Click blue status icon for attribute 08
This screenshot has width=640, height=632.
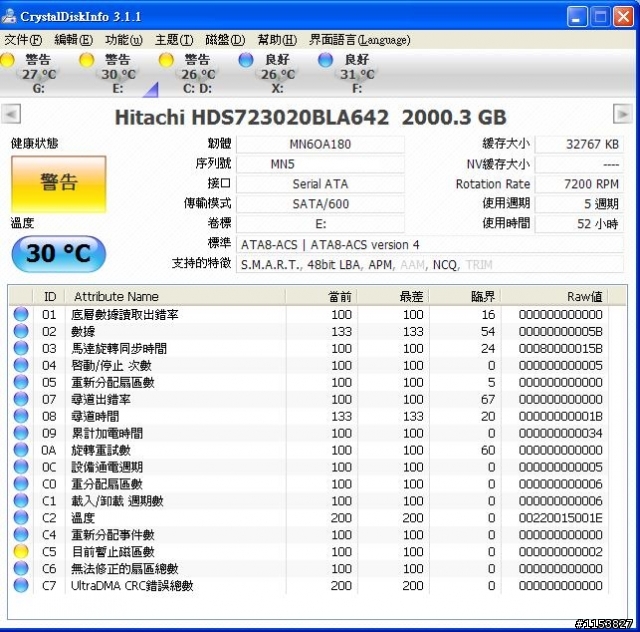[x=21, y=416]
